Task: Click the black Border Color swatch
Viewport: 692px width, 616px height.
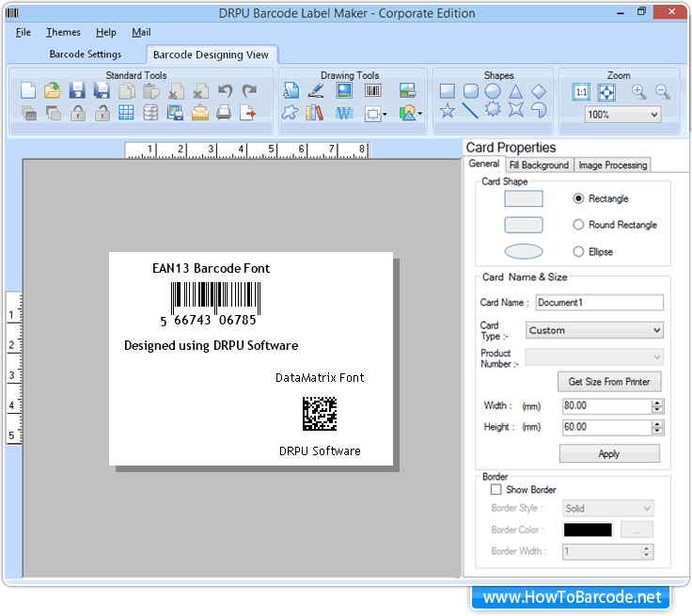Action: pyautogui.click(x=588, y=529)
